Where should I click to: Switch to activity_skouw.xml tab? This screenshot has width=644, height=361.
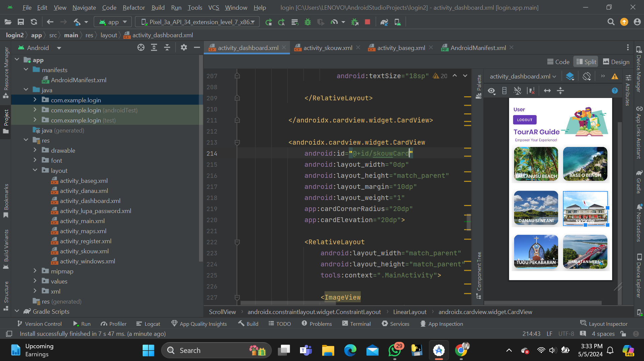pos(328,48)
